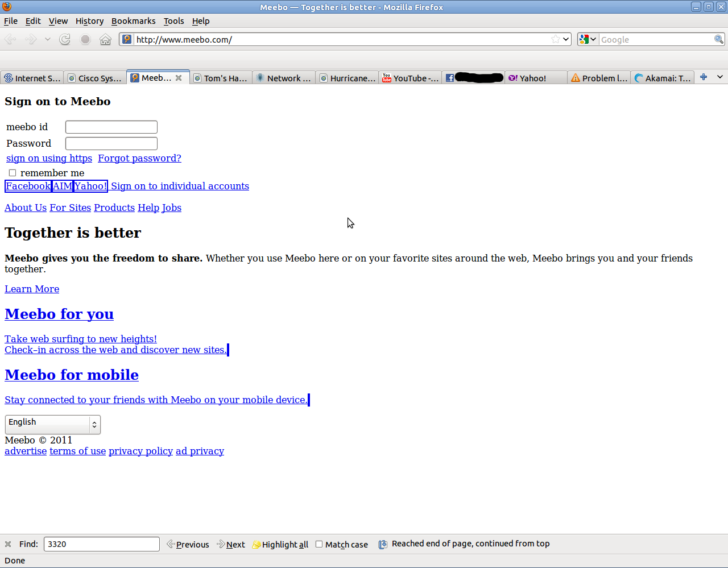Switch to the Network tab
Image resolution: width=728 pixels, height=568 pixels.
pyautogui.click(x=284, y=78)
